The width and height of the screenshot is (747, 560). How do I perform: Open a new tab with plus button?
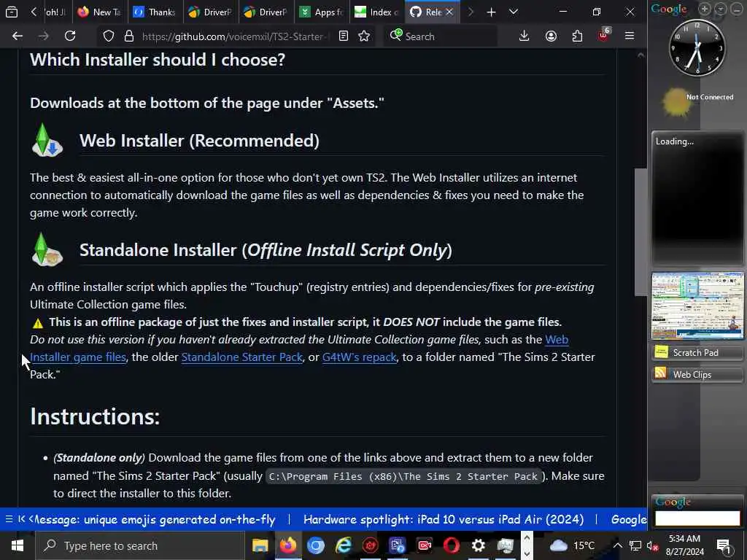point(491,12)
